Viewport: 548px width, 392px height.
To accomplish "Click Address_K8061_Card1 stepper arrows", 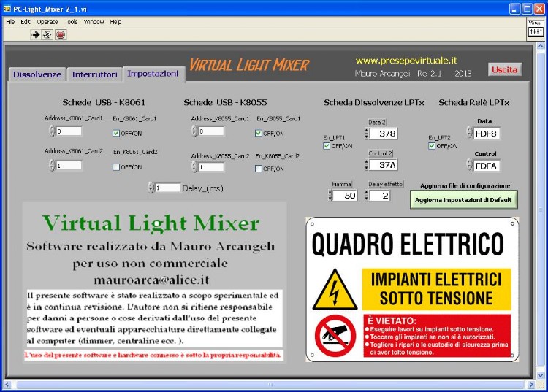I will coord(52,131).
